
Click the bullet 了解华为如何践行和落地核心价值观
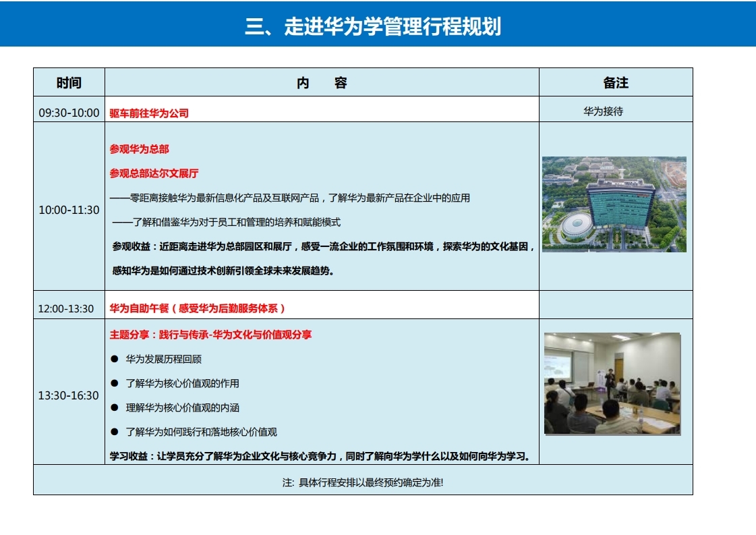pyautogui.click(x=201, y=432)
